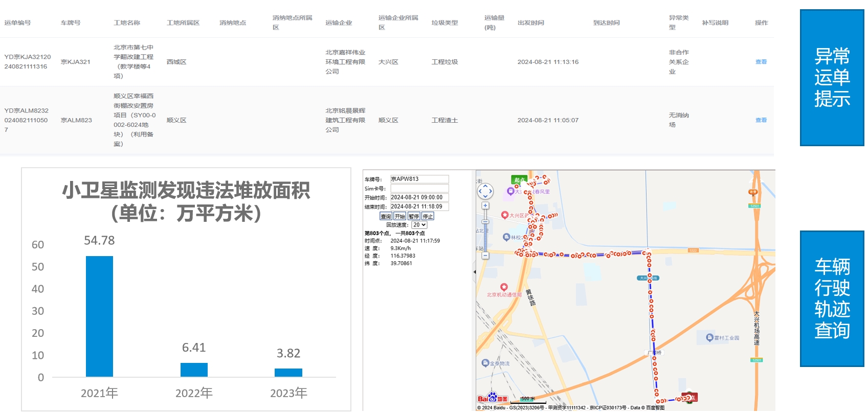Focus the 车牌号 input field
Screen dimensions: 868x413
pos(419,179)
